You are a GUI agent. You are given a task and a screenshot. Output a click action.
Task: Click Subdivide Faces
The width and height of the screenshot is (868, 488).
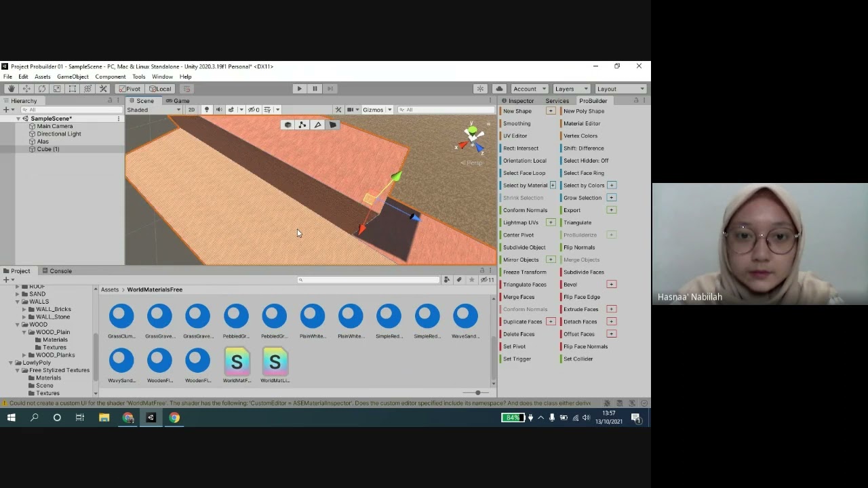tap(584, 272)
